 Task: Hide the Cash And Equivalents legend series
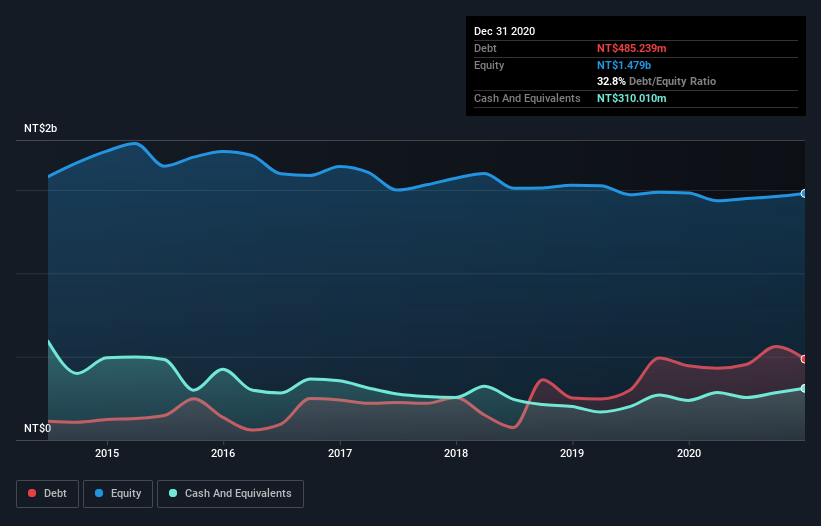click(230, 493)
